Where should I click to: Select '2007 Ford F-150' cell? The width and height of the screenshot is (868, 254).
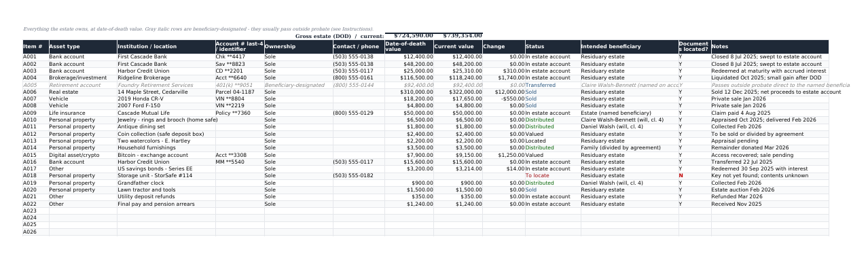coord(166,106)
